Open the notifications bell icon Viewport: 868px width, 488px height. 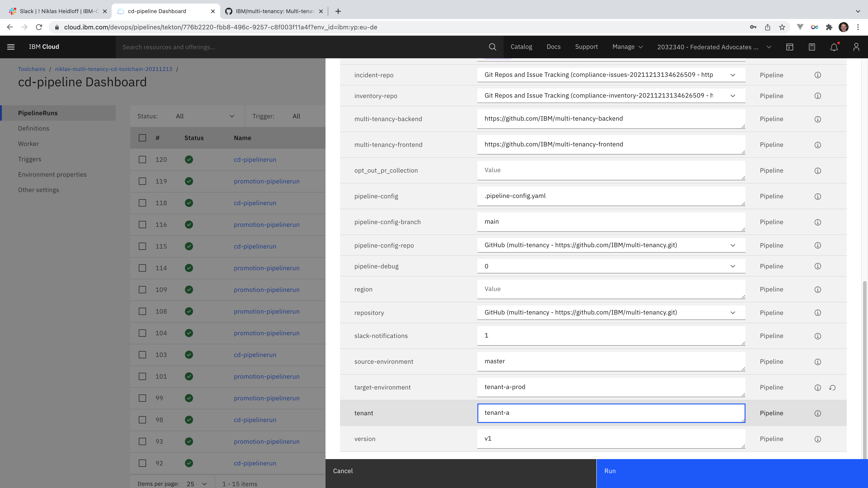pyautogui.click(x=834, y=47)
